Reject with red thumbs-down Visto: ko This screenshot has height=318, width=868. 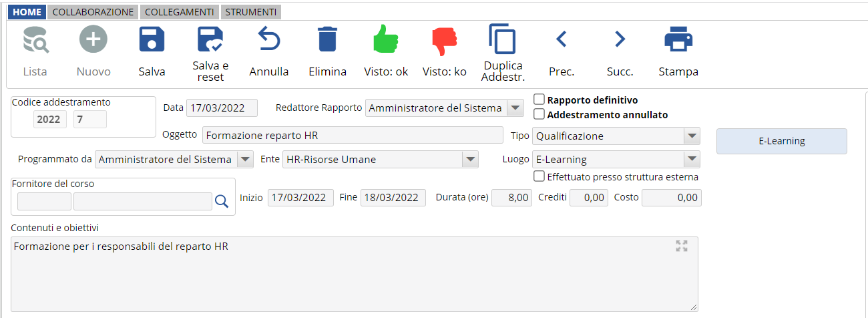point(444,40)
